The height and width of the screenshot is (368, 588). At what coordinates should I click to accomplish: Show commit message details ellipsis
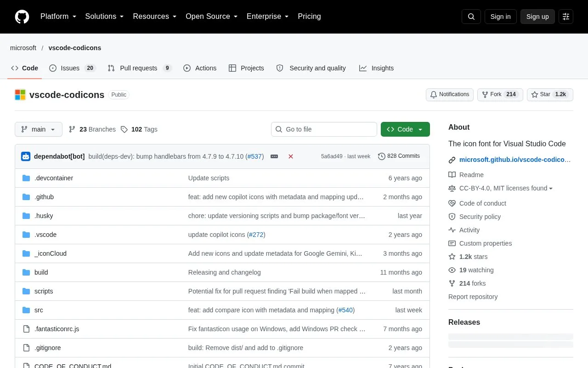click(274, 156)
